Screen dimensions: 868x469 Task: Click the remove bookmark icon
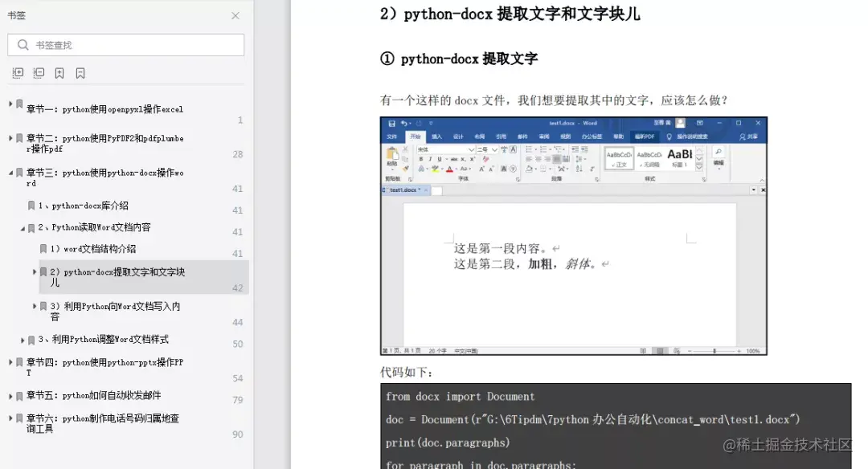coord(81,72)
